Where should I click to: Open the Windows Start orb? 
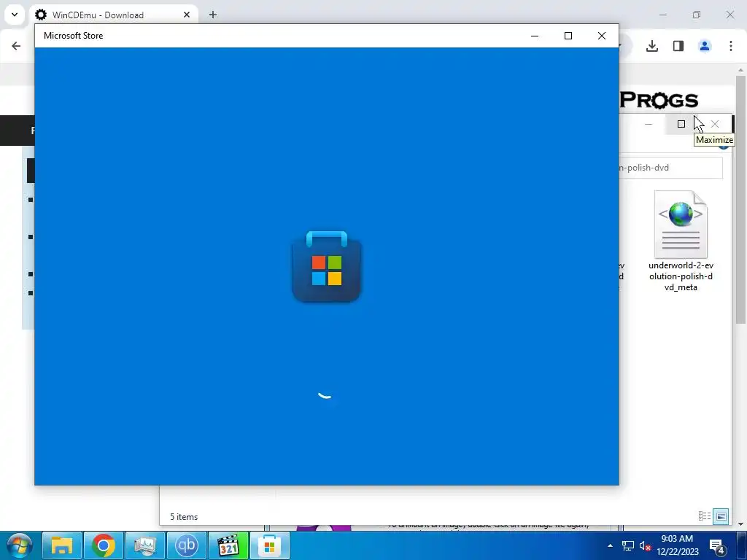pyautogui.click(x=19, y=545)
